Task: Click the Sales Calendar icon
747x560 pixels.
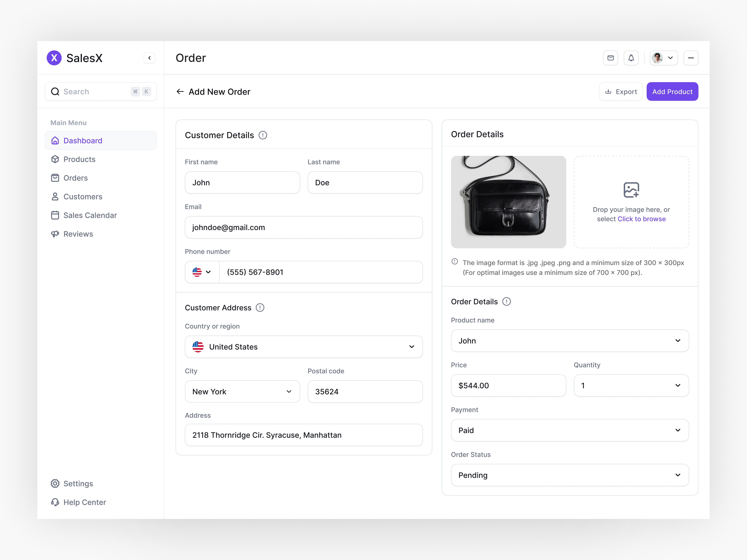Action: (x=55, y=215)
